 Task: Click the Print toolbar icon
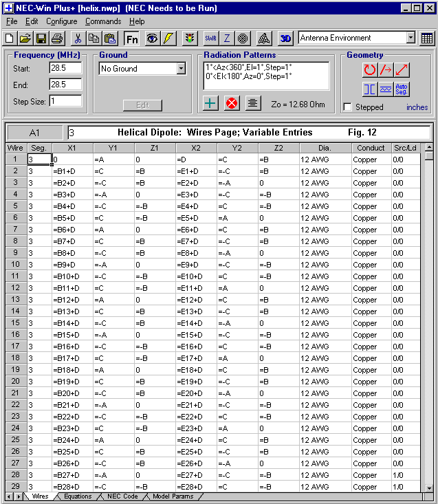[x=56, y=39]
